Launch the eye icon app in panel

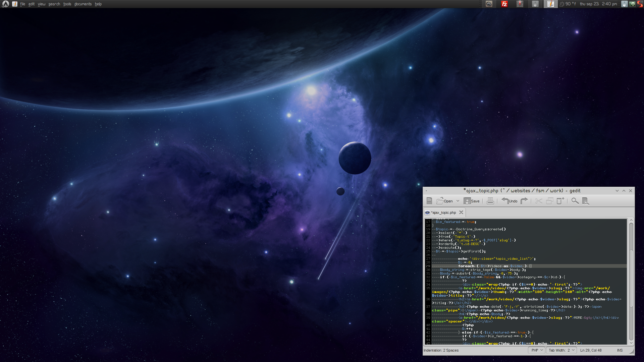tap(489, 4)
